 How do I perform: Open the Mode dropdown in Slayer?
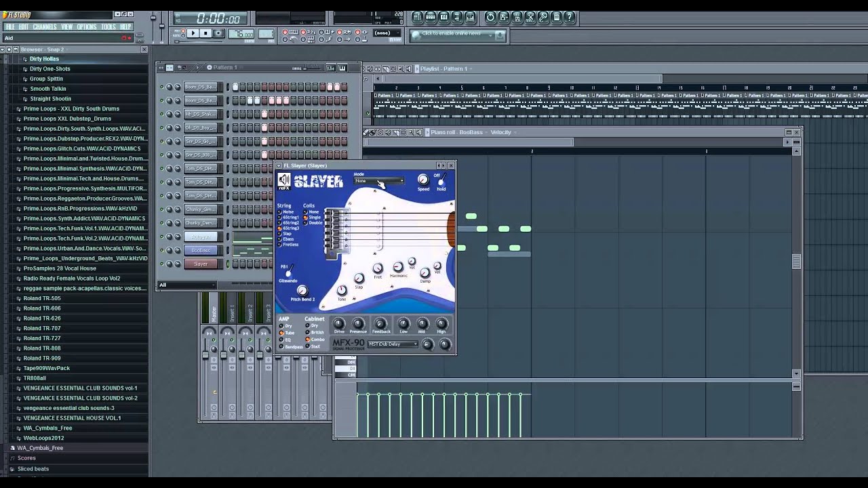coord(379,181)
